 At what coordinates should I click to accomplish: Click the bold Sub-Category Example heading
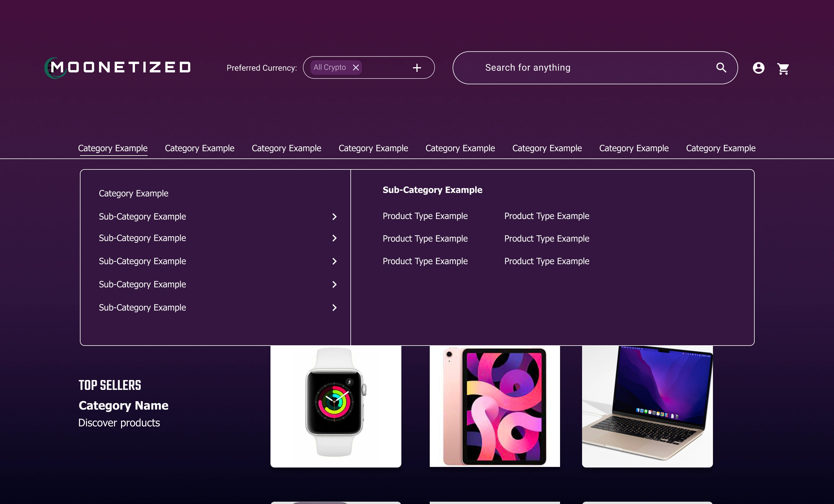(433, 190)
